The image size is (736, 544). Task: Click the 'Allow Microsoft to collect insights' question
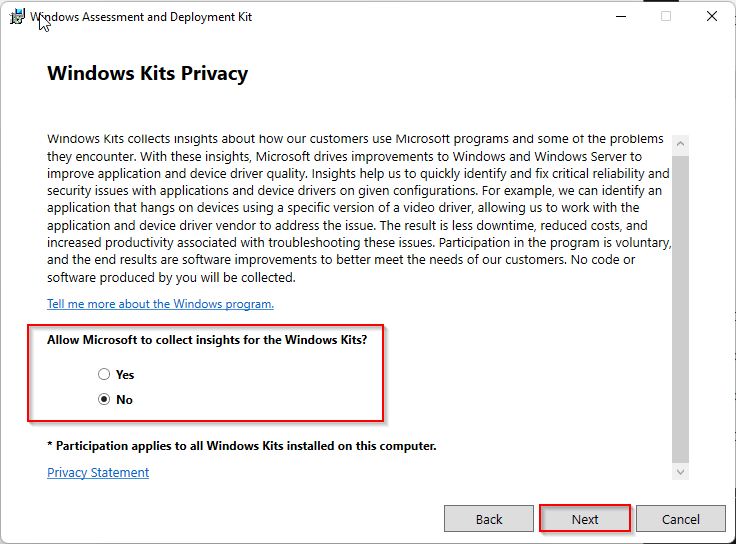(x=207, y=340)
